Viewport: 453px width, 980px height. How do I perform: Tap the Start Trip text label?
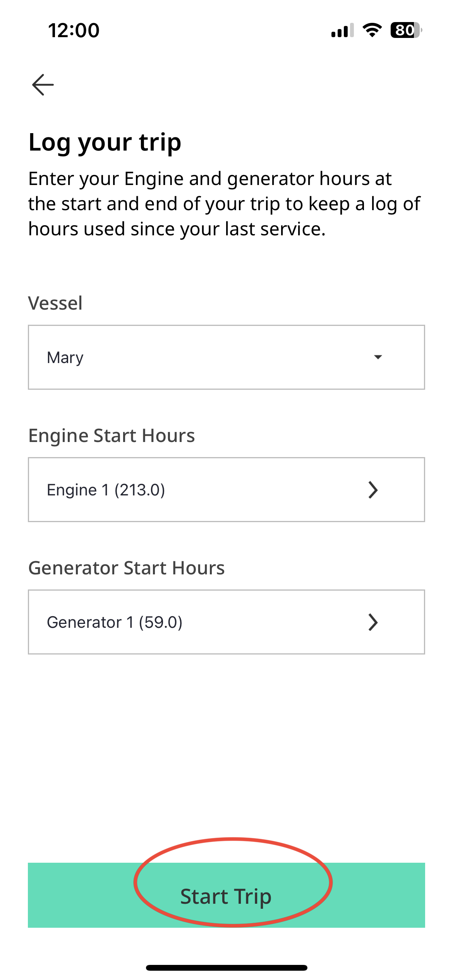pos(226,897)
